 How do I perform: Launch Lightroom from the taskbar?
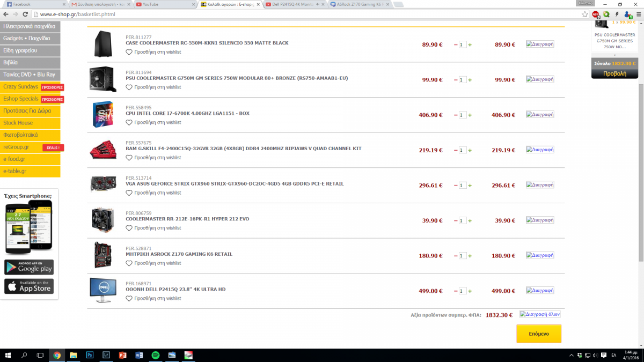pyautogui.click(x=106, y=355)
